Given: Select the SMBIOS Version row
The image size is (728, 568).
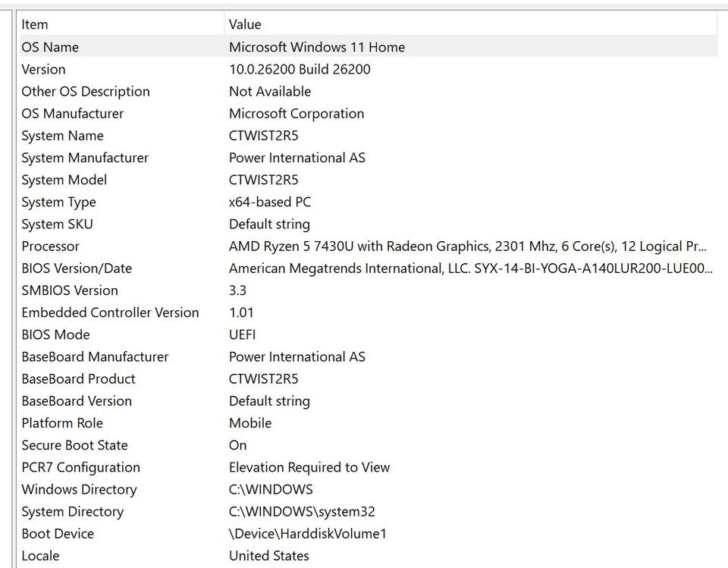Looking at the screenshot, I should click(70, 290).
